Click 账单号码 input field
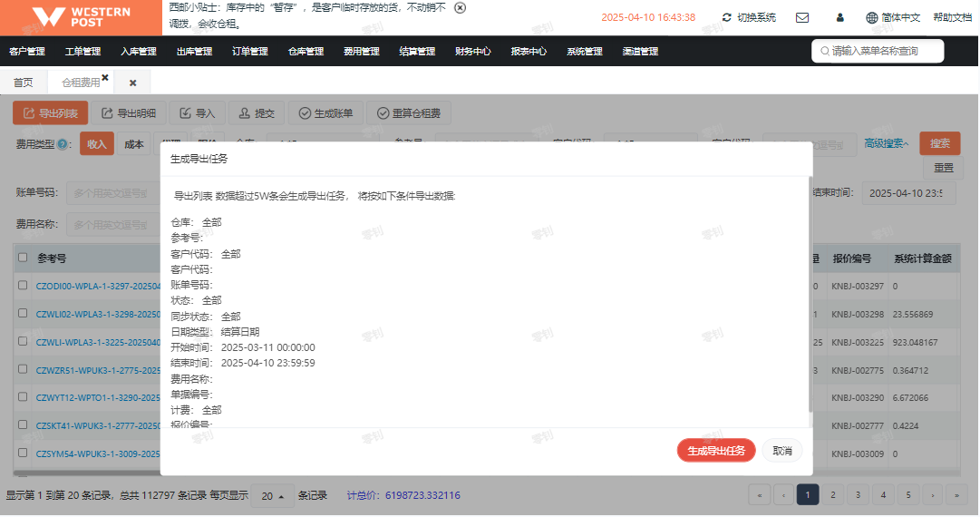This screenshot has height=517, width=980. [x=112, y=193]
